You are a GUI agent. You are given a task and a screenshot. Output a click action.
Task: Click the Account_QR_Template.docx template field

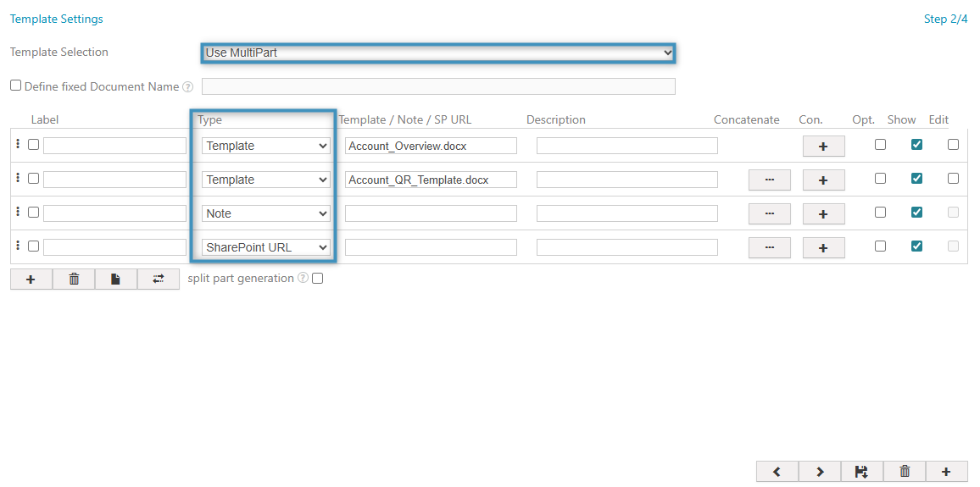pyautogui.click(x=431, y=180)
